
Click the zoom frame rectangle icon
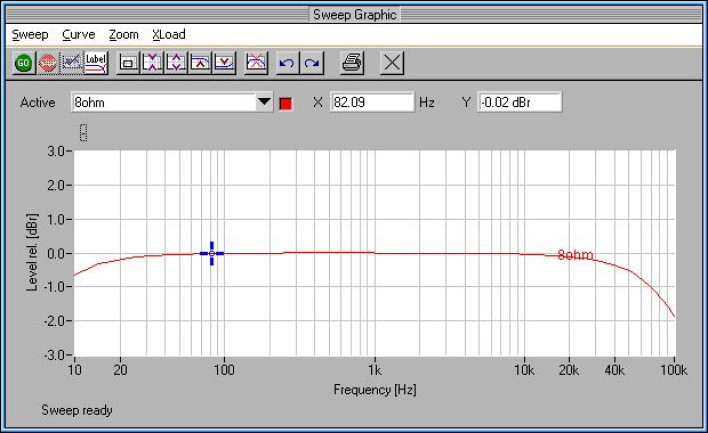pyautogui.click(x=128, y=63)
